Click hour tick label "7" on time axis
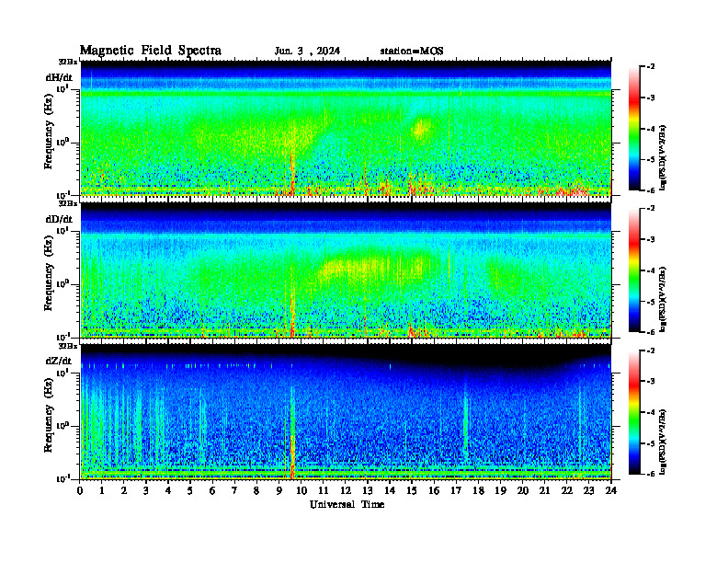The height and width of the screenshot is (563, 728). click(234, 490)
